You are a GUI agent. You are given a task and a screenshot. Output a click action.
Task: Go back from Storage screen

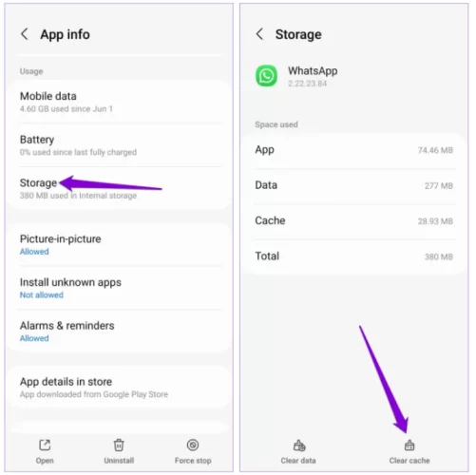259,34
